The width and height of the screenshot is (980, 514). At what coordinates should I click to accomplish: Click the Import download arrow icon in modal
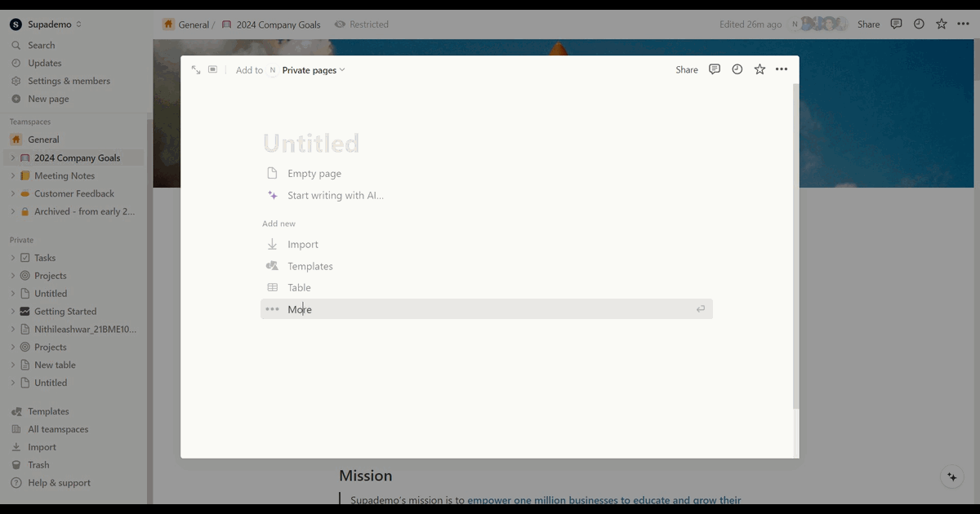coord(273,244)
